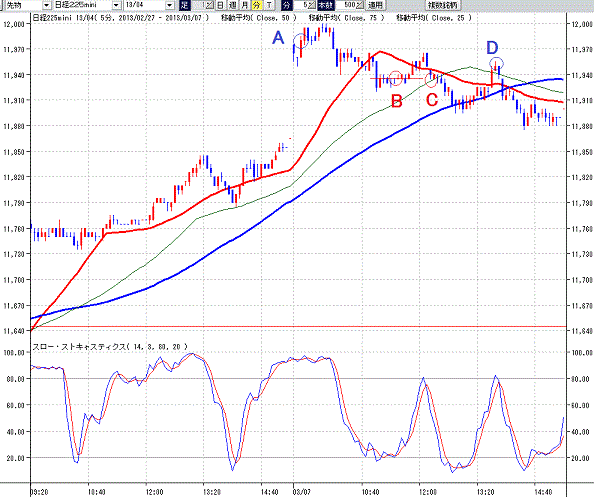Image resolution: width=594 pixels, height=497 pixels.
Task: Click the 09:20 label on time axis
Action: (x=39, y=492)
